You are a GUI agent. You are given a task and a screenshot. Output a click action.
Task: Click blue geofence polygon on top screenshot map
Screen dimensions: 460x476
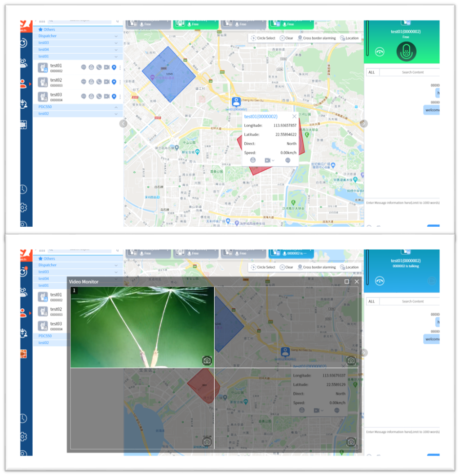(x=169, y=74)
